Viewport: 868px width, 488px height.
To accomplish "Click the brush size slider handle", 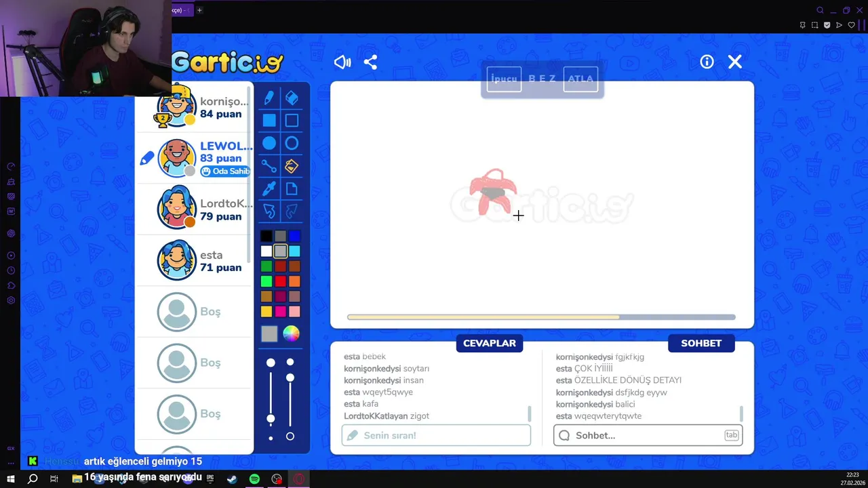I will tap(271, 419).
